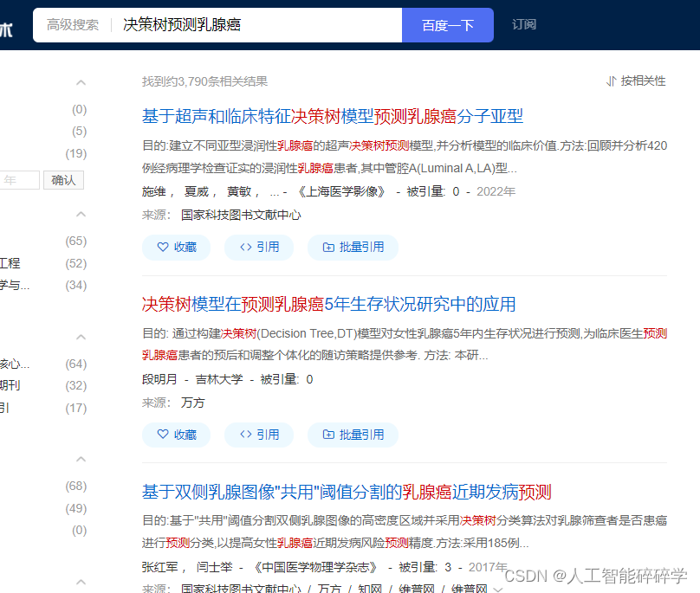
Task: Click author 夏威
Action: [x=197, y=192]
